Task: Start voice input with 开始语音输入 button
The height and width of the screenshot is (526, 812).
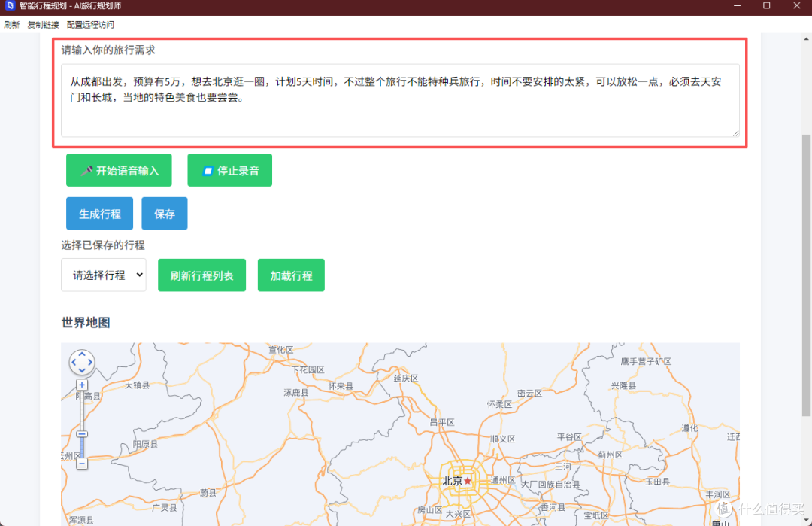Action: click(119, 170)
